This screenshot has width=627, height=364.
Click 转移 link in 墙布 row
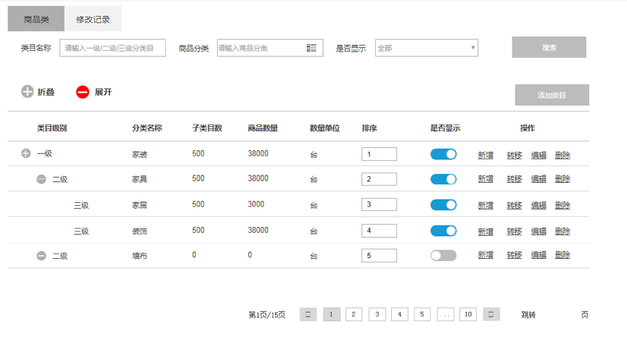[x=515, y=255]
